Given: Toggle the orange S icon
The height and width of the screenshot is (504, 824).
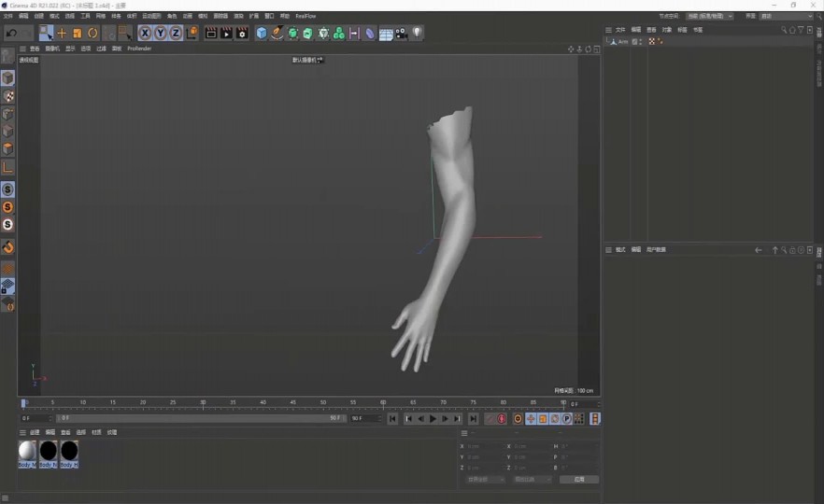Looking at the screenshot, I should (7, 207).
